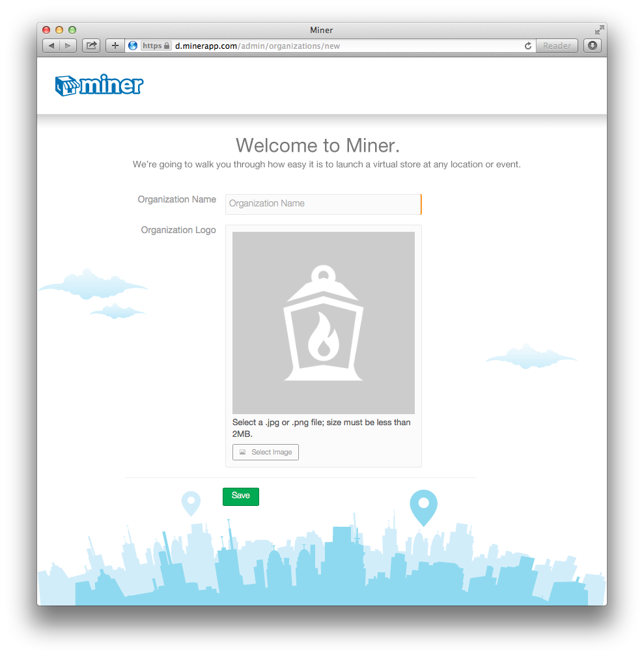Viewport: 644px width, 657px height.
Task: Click the Reader button
Action: click(557, 46)
